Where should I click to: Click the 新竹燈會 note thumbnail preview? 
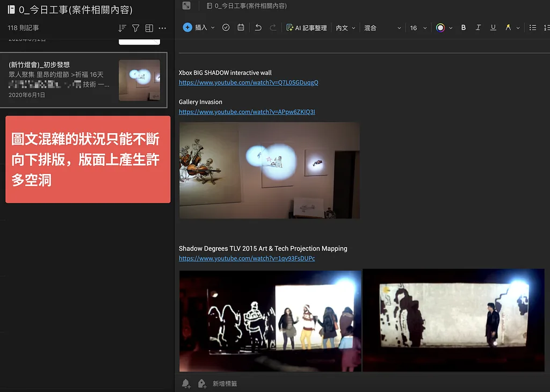(x=139, y=81)
